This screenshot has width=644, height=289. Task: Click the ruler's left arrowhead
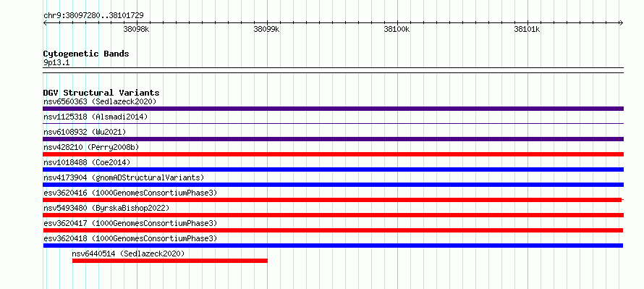45,23
